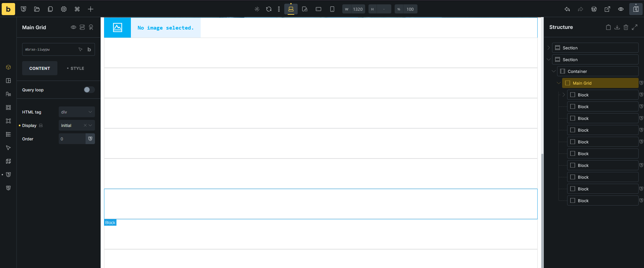Click cursor icon inside the ID field
Image resolution: width=644 pixels, height=268 pixels.
coord(81,49)
